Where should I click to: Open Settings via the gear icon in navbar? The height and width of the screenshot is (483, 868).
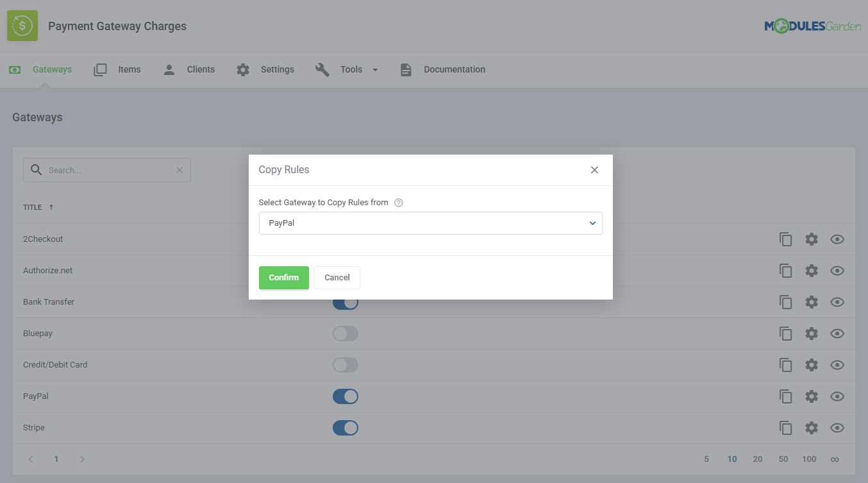point(243,69)
